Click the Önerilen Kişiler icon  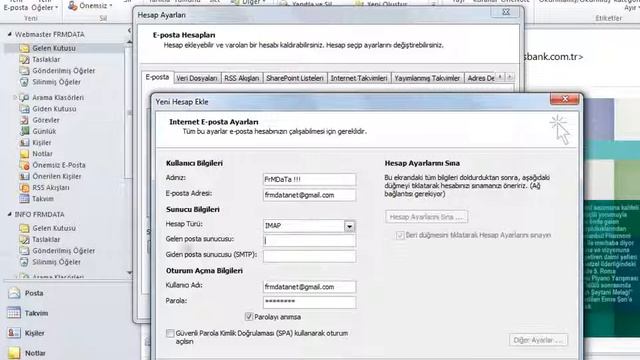point(24,176)
